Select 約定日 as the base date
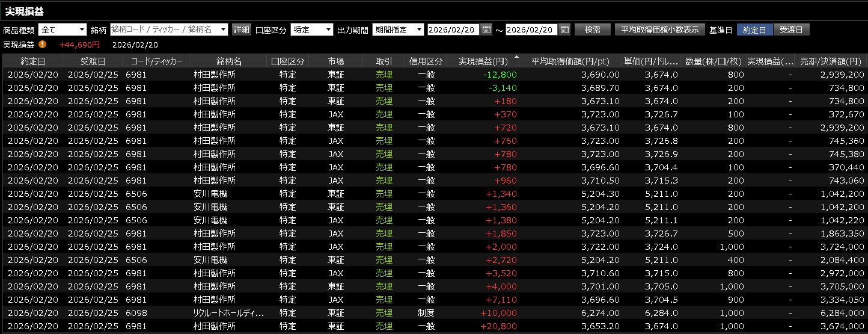This screenshot has height=334, width=868. point(754,29)
